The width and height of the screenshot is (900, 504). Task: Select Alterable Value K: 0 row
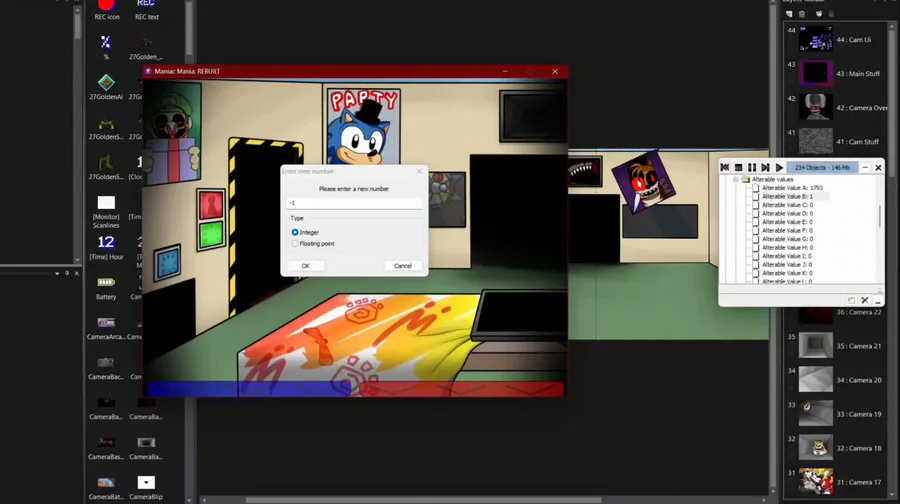coord(787,273)
